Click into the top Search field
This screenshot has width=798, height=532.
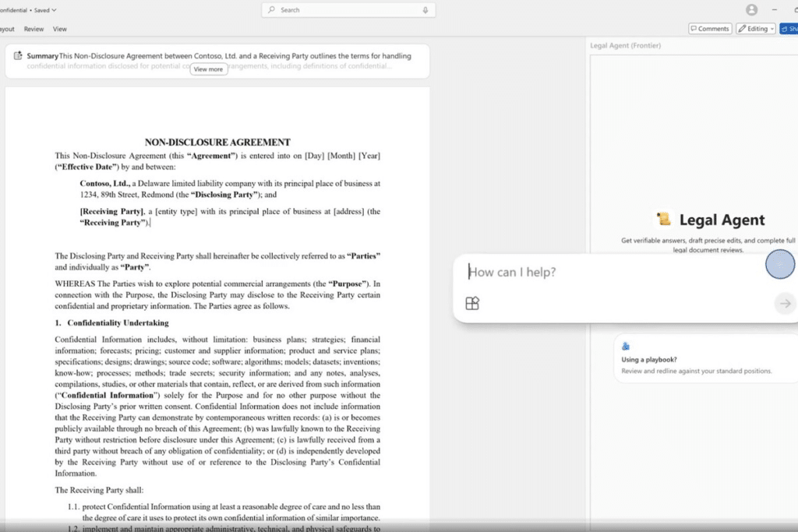(348, 9)
